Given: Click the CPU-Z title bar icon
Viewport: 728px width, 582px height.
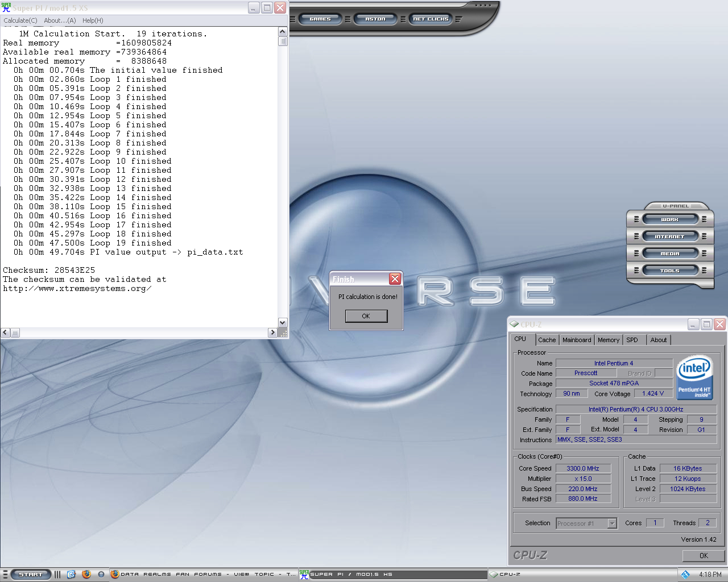Looking at the screenshot, I should 515,324.
